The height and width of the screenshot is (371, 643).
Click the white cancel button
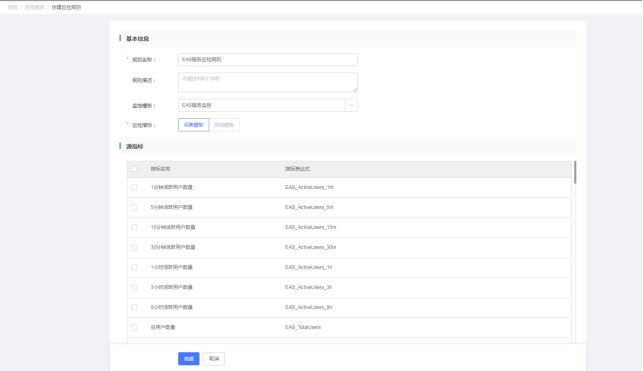(214, 359)
